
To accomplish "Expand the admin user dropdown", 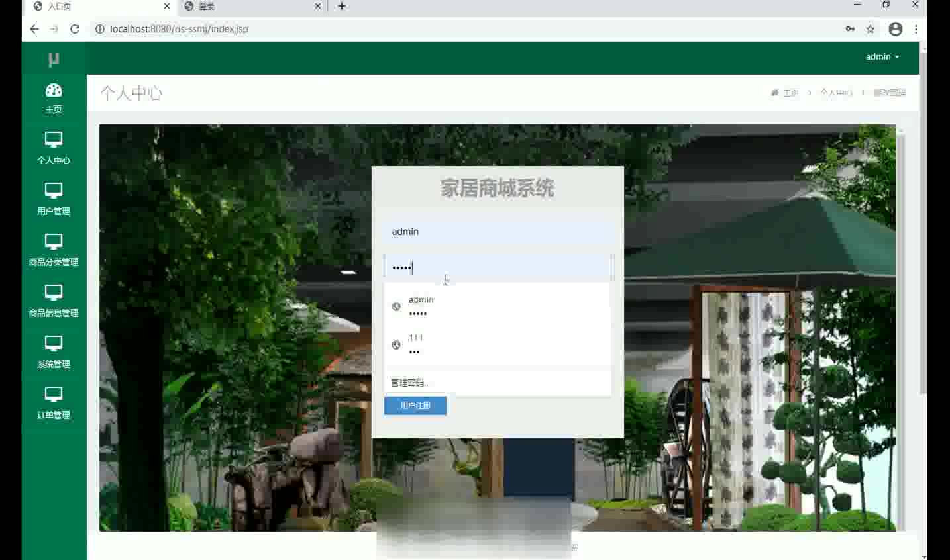I will click(x=882, y=57).
